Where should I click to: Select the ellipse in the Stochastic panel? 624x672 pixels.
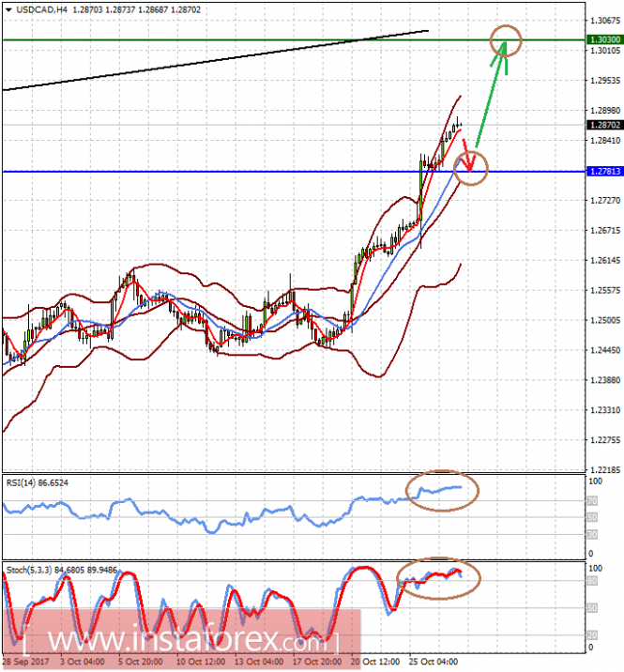[x=438, y=578]
